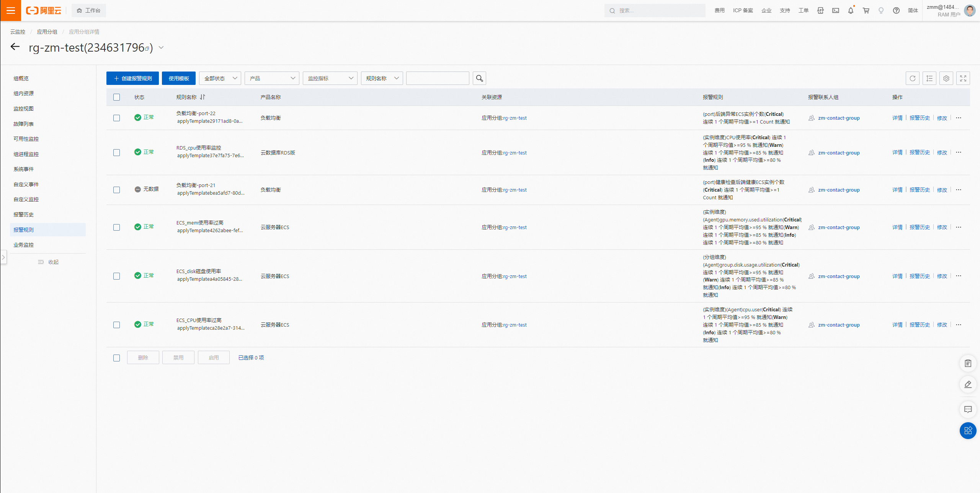Screen dimensions: 980x493
Task: Click the magnifier search button in toolbar
Action: (479, 78)
